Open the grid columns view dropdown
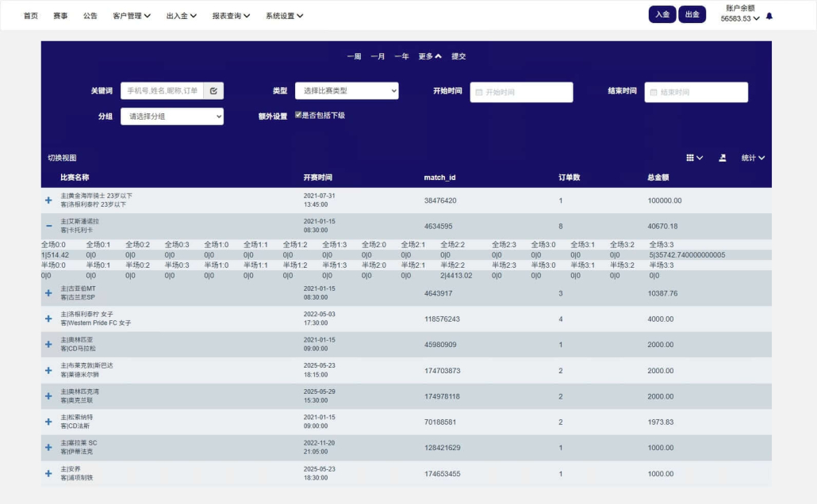Screen dimensions: 817x504 695,158
